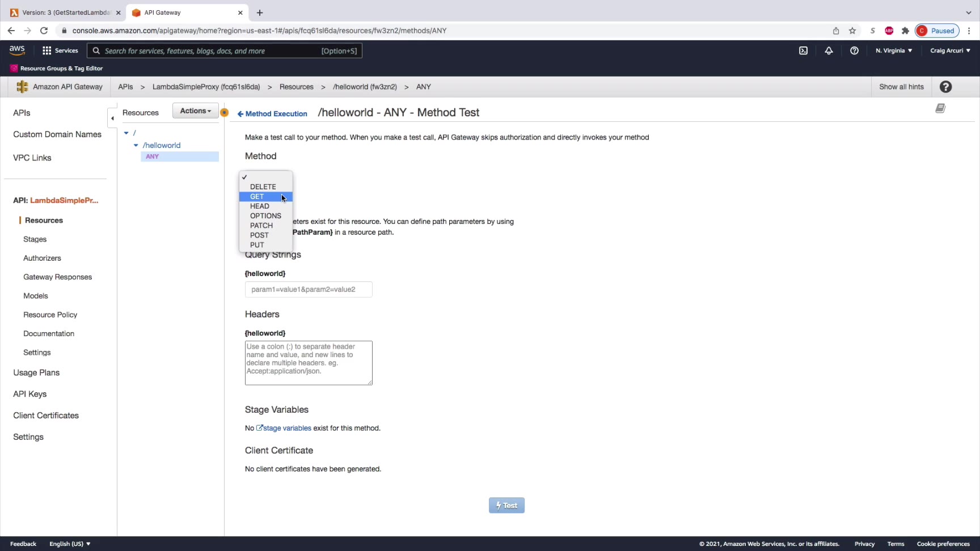This screenshot has height=551, width=980.
Task: Go back via Method Execution link
Action: point(272,114)
